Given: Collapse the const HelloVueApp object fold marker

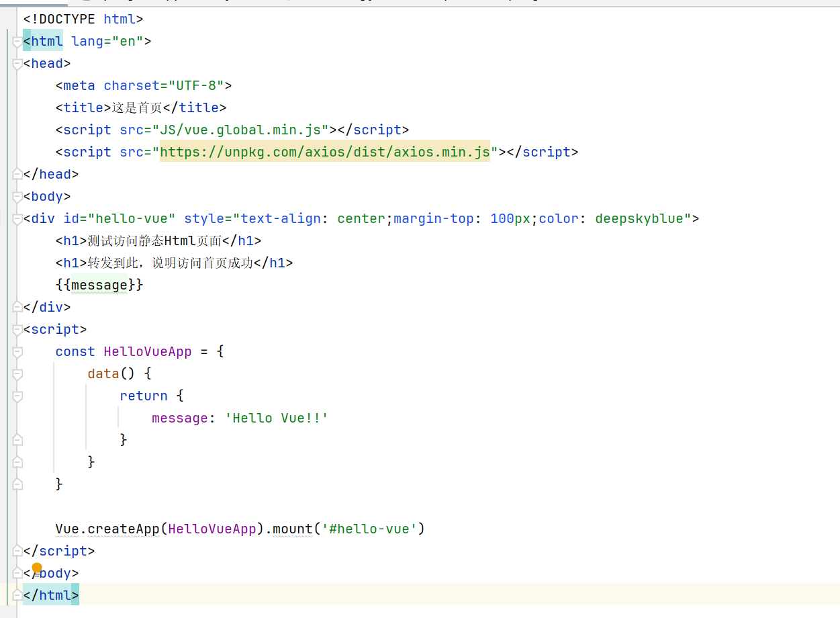Looking at the screenshot, I should pyautogui.click(x=17, y=352).
